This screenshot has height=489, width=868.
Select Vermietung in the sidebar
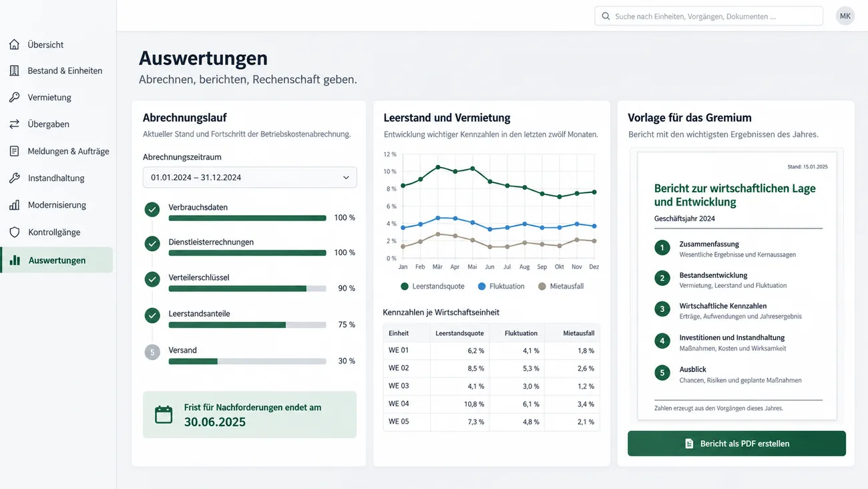(x=57, y=98)
